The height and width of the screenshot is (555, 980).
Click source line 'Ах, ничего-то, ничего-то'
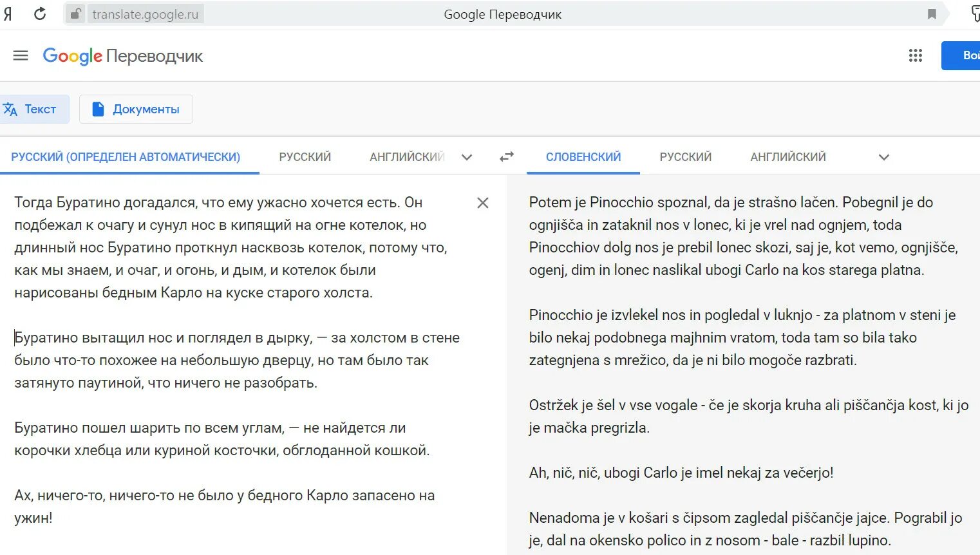(224, 507)
